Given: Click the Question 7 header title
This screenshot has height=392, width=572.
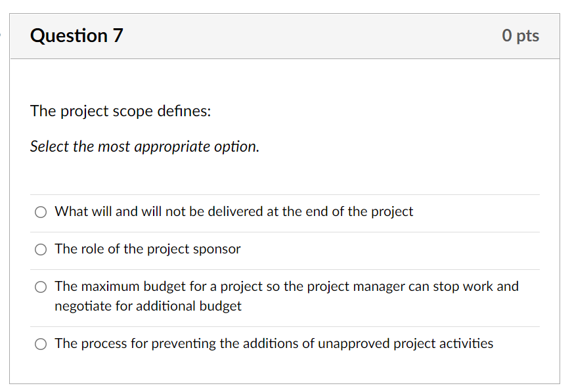Looking at the screenshot, I should 77,35.
